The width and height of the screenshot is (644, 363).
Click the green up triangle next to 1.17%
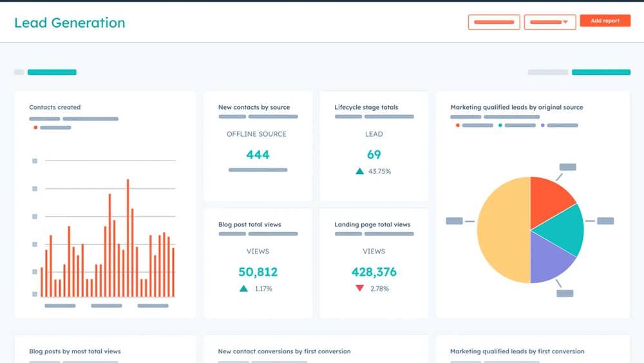(x=243, y=289)
